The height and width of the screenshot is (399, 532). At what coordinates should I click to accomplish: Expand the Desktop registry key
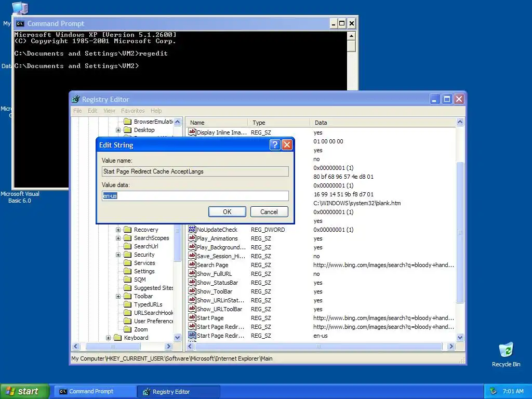(x=118, y=130)
